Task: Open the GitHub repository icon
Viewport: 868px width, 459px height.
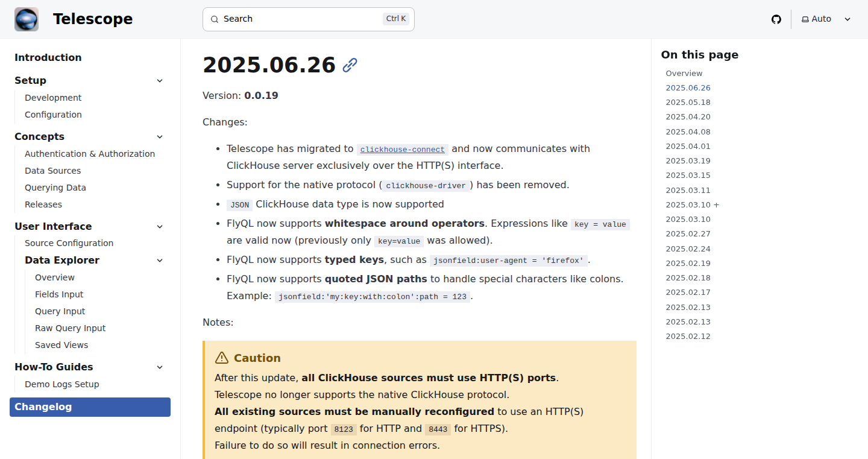Action: (x=776, y=19)
